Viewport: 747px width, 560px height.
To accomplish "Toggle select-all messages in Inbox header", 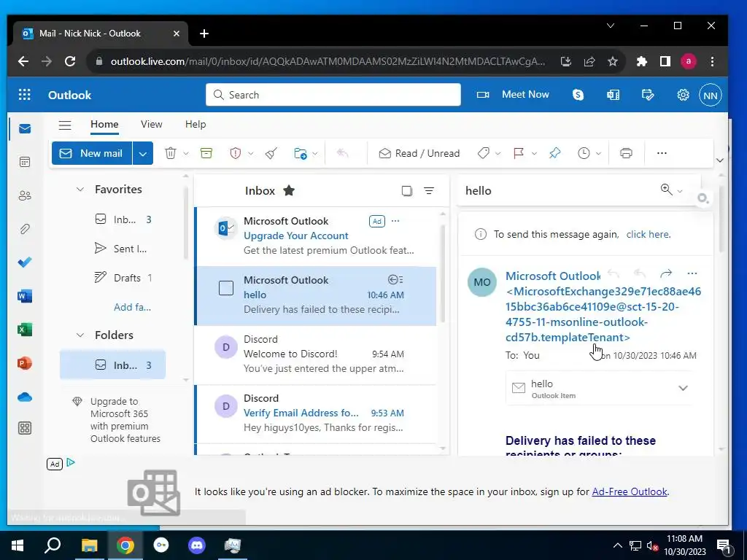I will pos(407,191).
